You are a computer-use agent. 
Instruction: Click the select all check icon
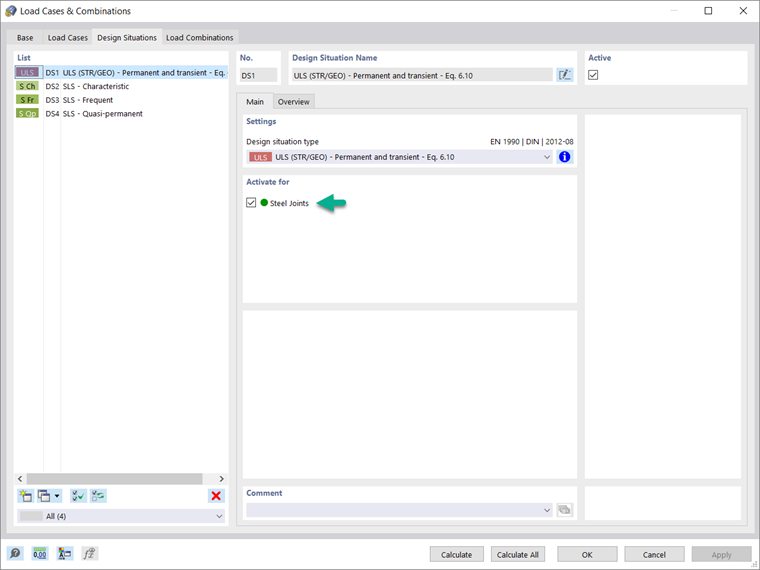pyautogui.click(x=78, y=495)
